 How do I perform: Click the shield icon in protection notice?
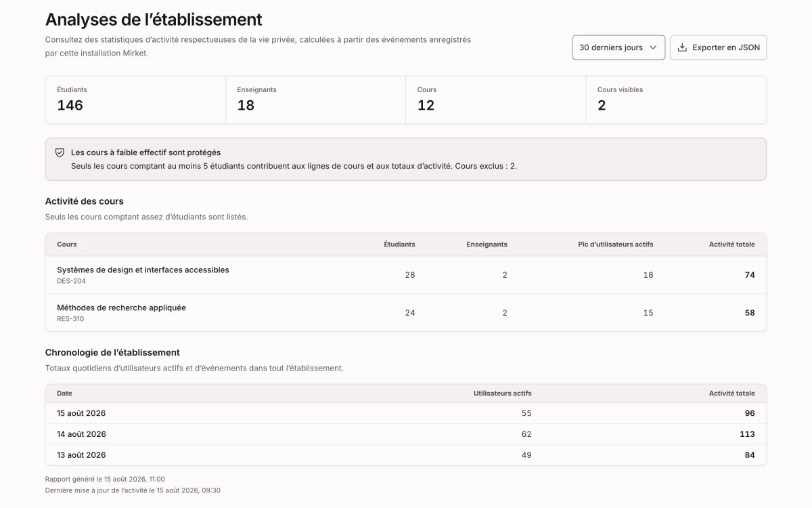point(60,153)
